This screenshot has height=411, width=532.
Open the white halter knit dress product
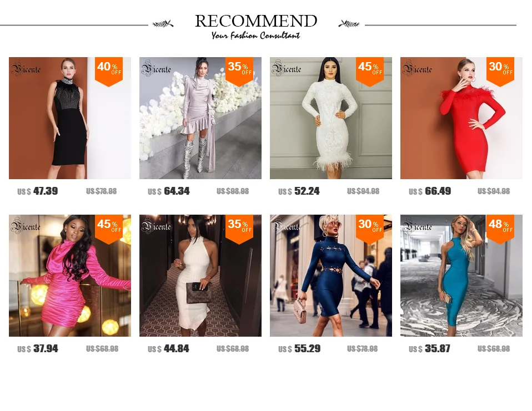(200, 276)
